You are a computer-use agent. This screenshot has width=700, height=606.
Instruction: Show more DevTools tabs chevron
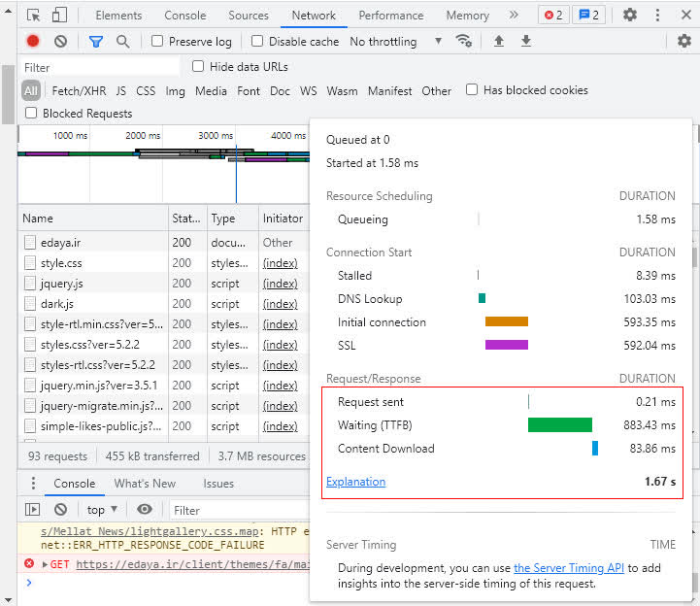514,15
